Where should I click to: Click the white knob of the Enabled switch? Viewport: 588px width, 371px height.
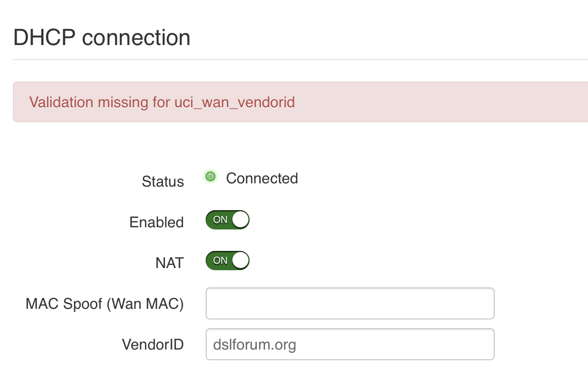point(240,220)
